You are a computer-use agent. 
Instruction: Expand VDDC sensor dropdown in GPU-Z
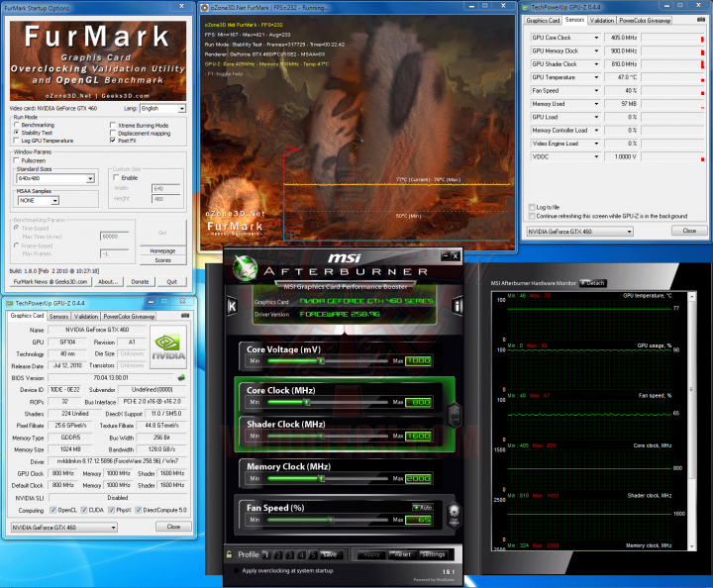[x=596, y=156]
